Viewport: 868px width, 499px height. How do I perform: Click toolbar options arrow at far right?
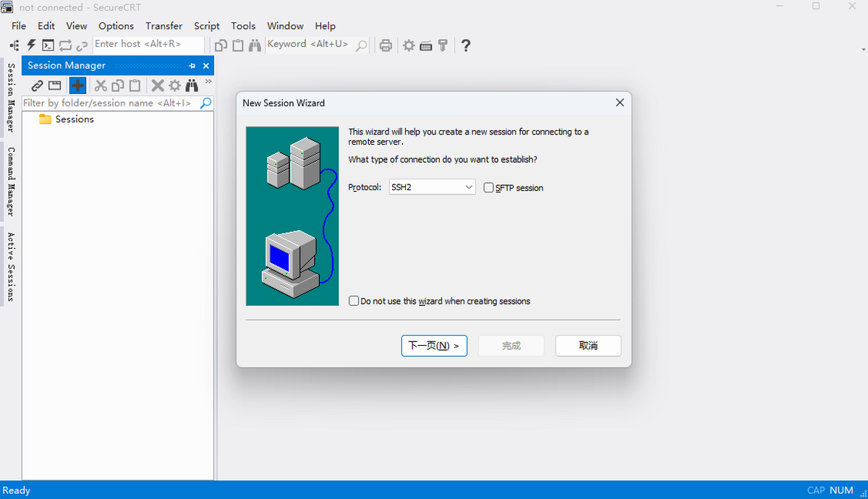point(864,49)
